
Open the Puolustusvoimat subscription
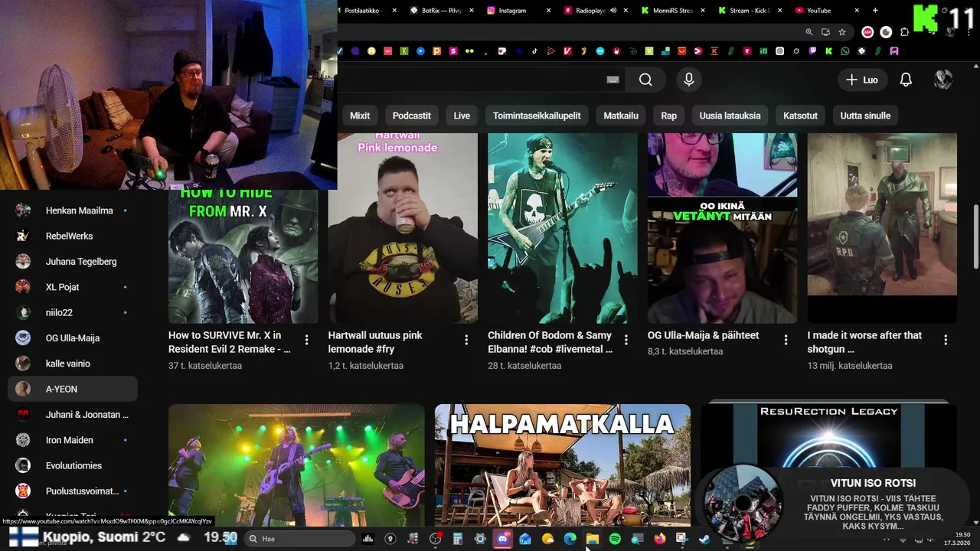click(x=73, y=491)
